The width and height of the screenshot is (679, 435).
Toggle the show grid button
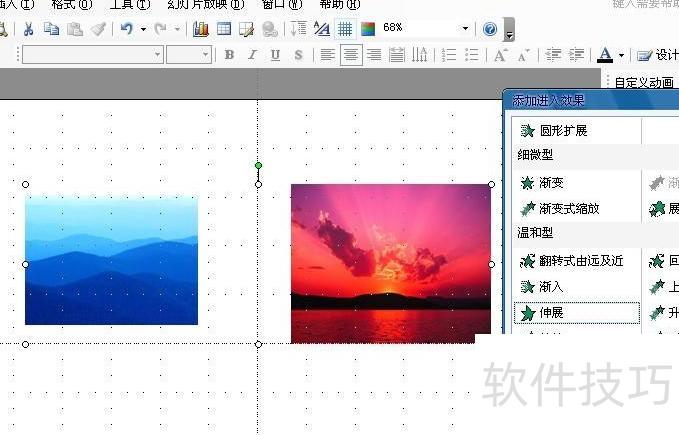point(345,29)
